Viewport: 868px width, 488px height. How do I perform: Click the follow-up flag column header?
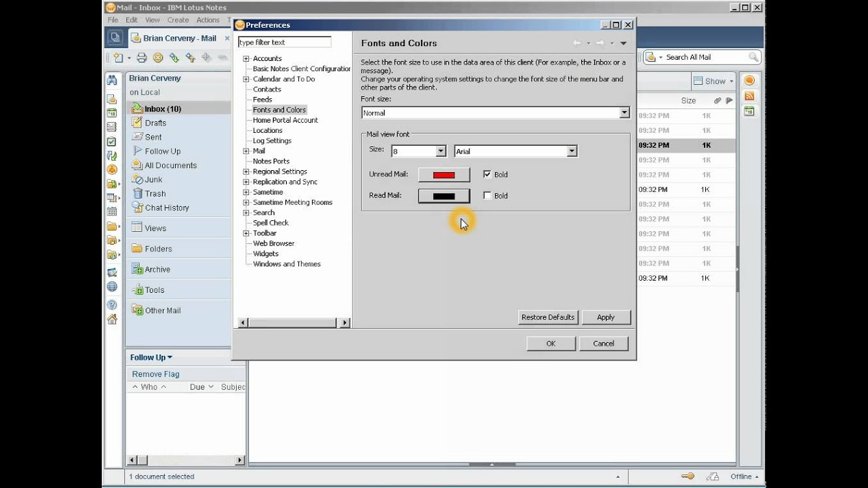(x=729, y=100)
